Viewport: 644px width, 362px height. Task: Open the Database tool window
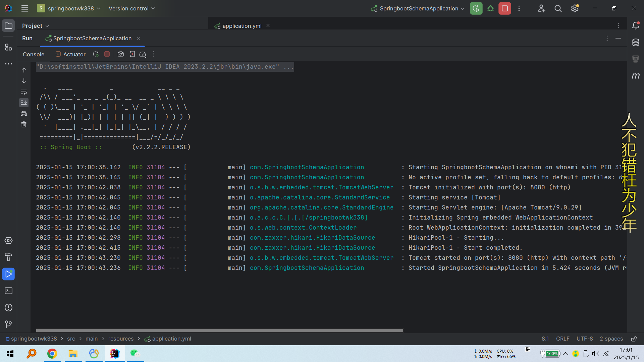pos(636,43)
